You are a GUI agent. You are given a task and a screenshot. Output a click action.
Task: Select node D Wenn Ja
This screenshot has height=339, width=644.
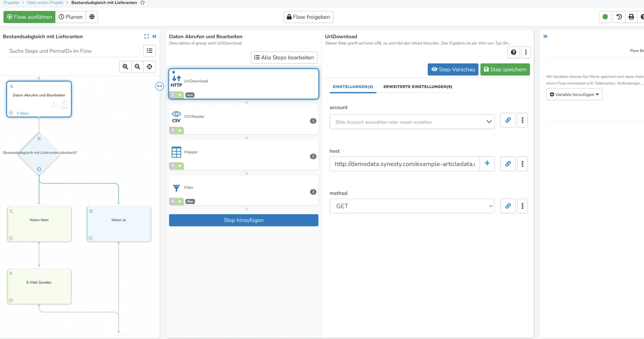(119, 224)
